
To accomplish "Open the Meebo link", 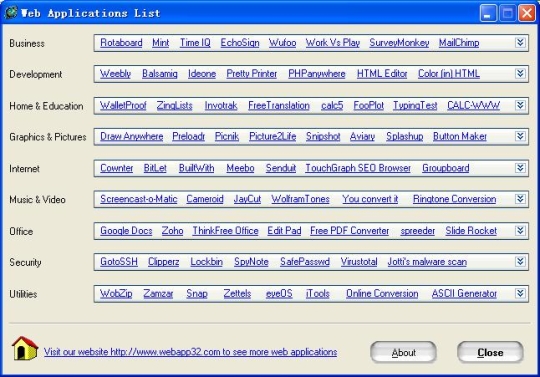I will [240, 168].
